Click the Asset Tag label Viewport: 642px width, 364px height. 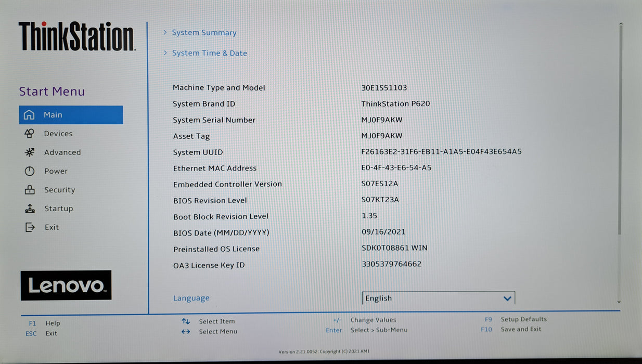tap(191, 136)
